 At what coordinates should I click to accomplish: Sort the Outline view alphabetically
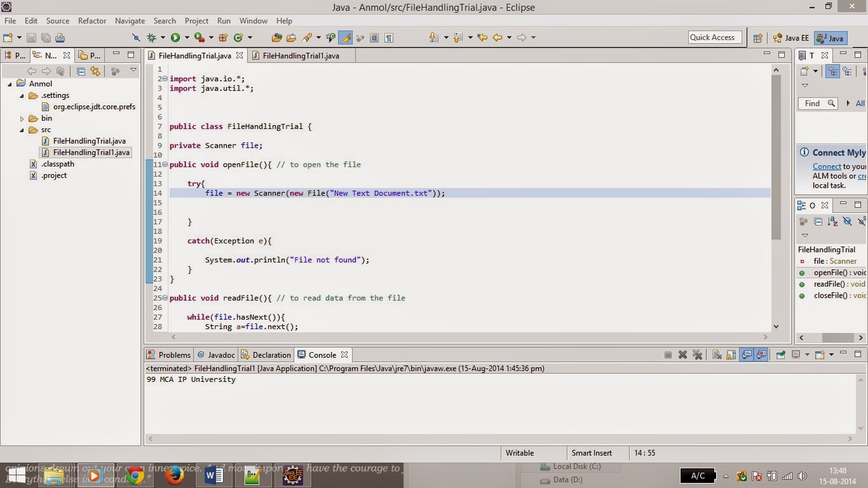(832, 221)
